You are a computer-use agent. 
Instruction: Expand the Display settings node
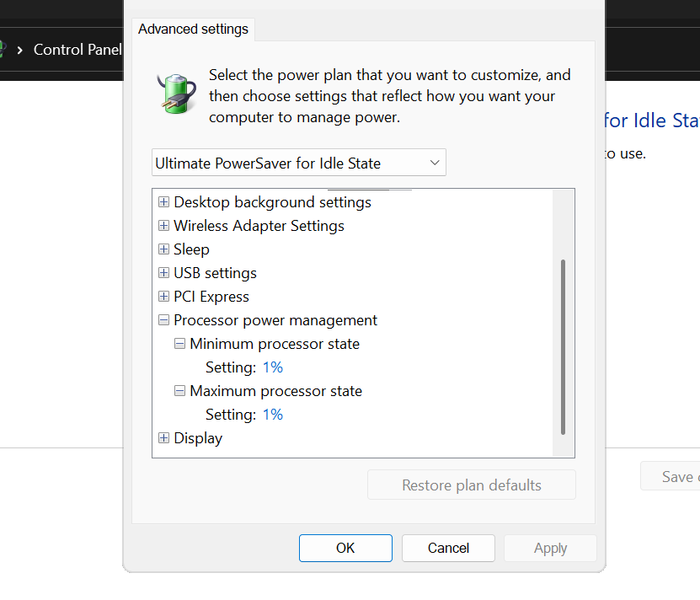click(163, 438)
